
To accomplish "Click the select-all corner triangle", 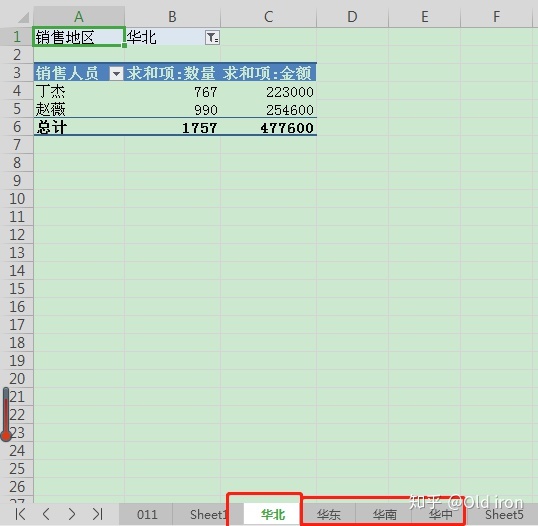I will click(23, 16).
